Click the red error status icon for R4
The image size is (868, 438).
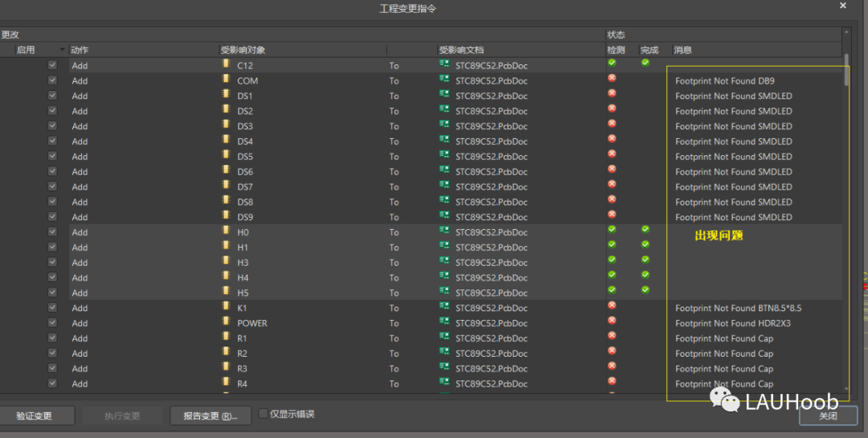pos(612,381)
